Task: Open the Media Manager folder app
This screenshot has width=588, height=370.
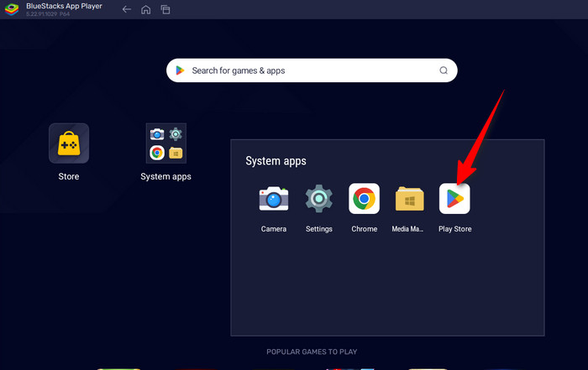Action: click(x=410, y=199)
